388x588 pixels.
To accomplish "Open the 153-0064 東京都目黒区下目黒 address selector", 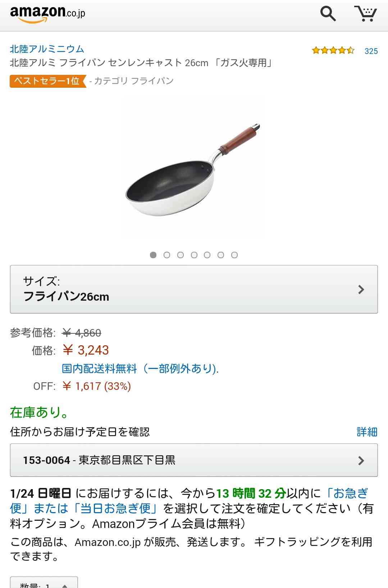I will pyautogui.click(x=194, y=460).
